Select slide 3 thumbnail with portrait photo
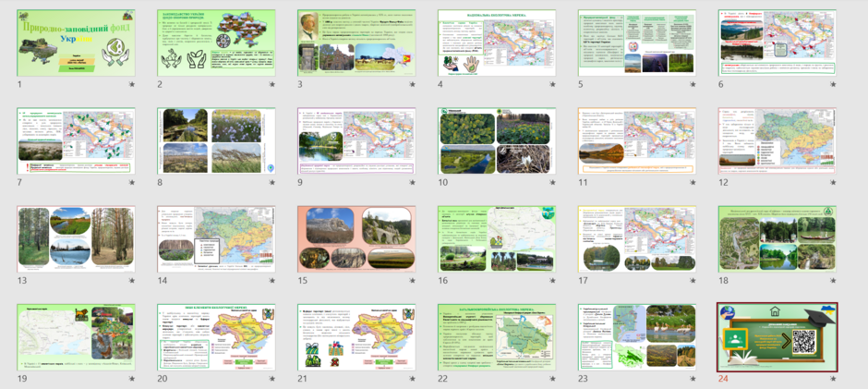The image size is (868, 389). point(356,43)
